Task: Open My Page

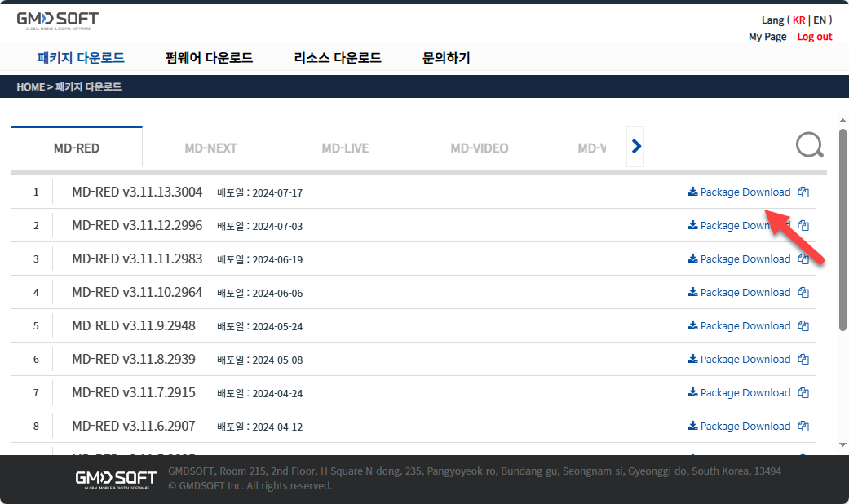Action: [x=767, y=37]
